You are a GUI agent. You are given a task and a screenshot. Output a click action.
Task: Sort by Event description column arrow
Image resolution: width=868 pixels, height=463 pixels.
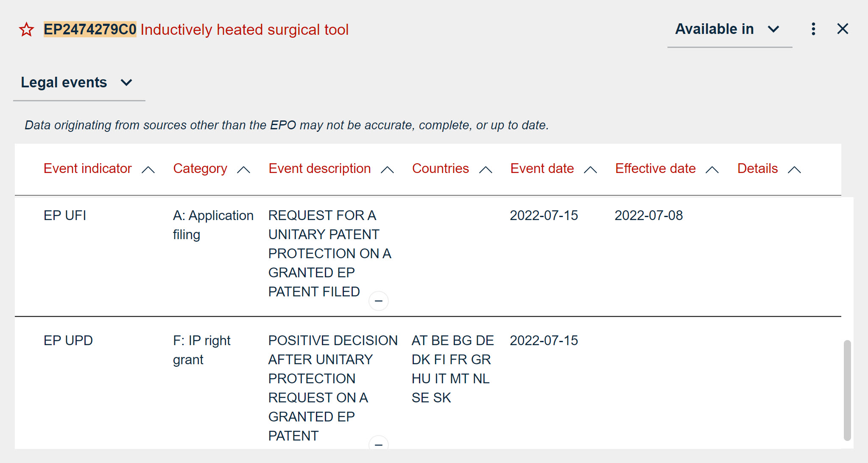pos(387,170)
